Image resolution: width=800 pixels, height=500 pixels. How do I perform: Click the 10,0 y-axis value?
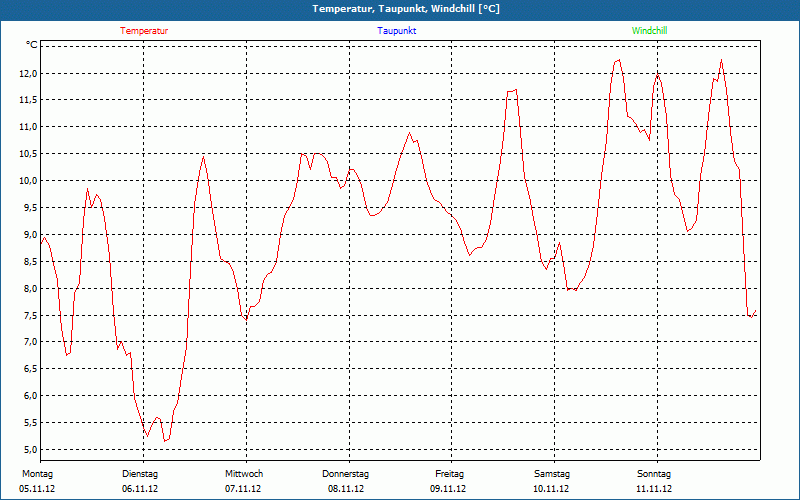coord(28,181)
